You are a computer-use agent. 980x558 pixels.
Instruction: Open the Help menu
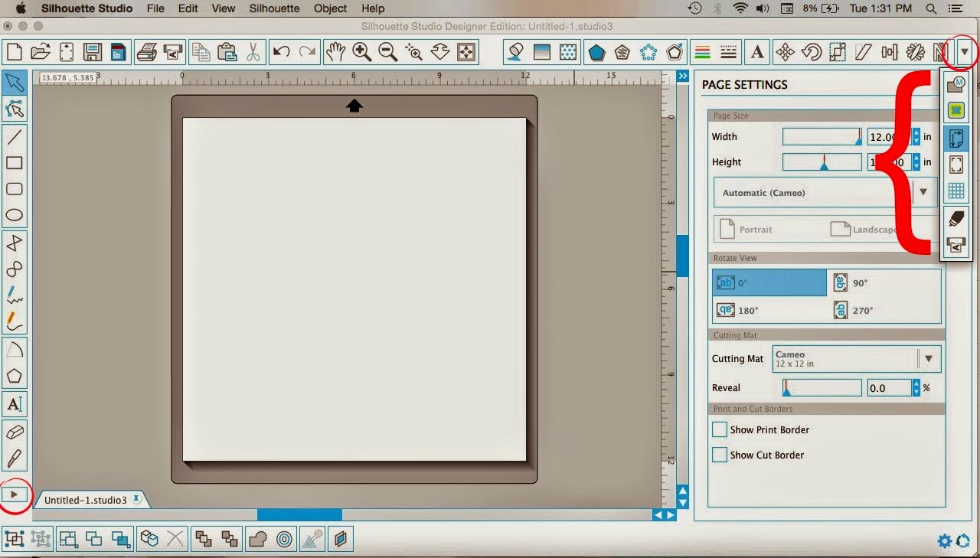tap(373, 8)
